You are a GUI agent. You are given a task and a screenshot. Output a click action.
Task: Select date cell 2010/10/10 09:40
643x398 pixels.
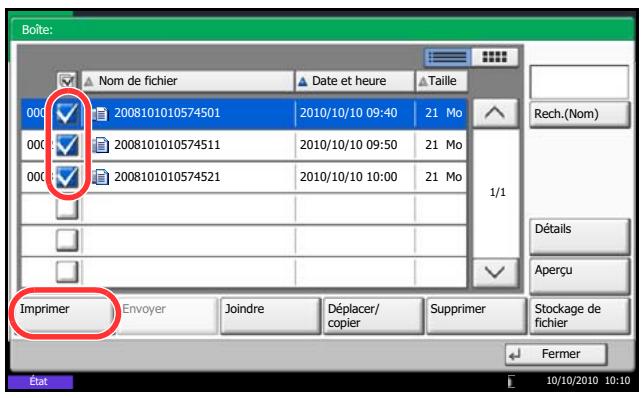click(348, 113)
